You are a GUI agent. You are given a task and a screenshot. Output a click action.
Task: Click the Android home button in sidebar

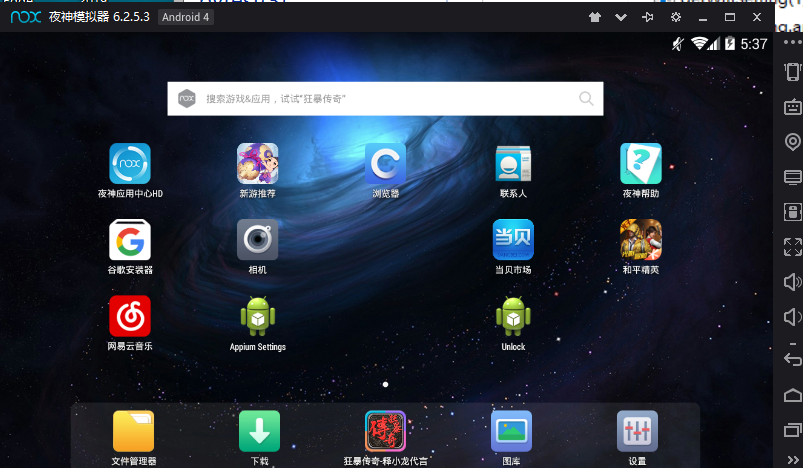tap(793, 395)
